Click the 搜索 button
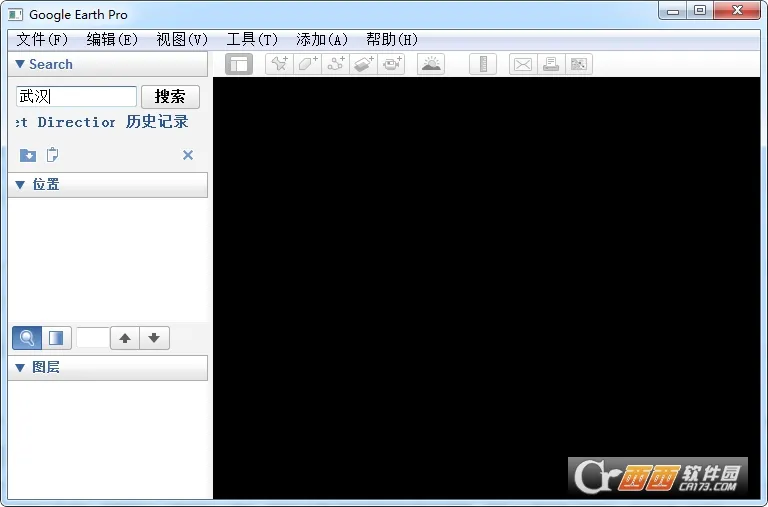Image resolution: width=768 pixels, height=507 pixels. click(170, 97)
